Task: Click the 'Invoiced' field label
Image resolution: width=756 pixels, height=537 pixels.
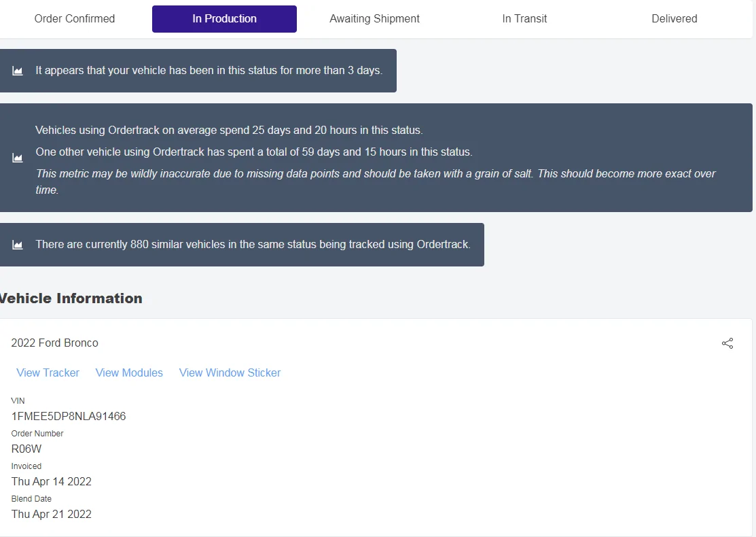Action: [26, 466]
